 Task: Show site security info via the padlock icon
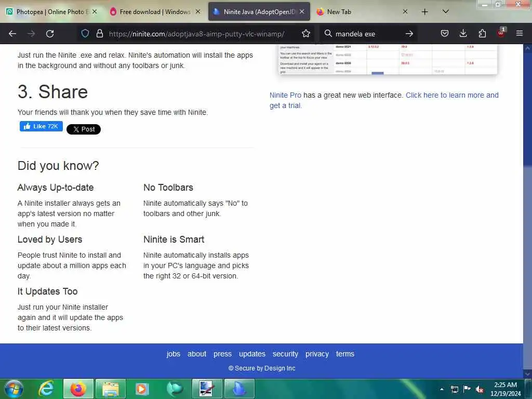(99, 33)
